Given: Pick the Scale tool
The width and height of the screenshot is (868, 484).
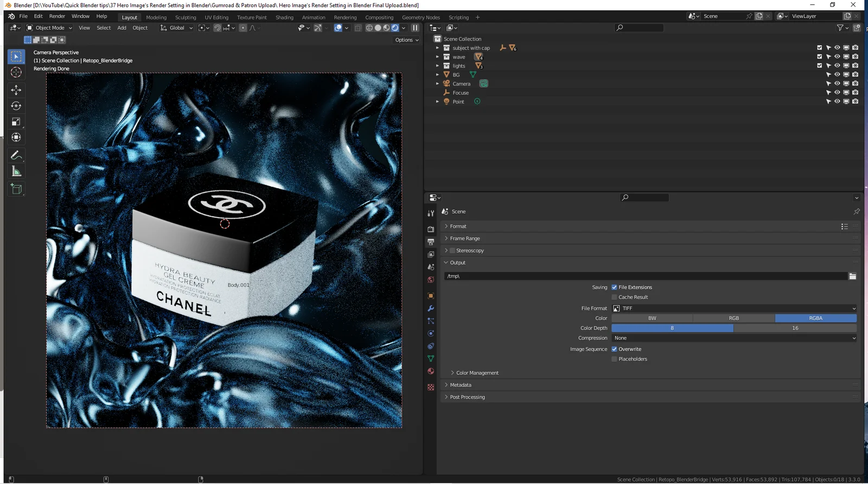Looking at the screenshot, I should 16,122.
